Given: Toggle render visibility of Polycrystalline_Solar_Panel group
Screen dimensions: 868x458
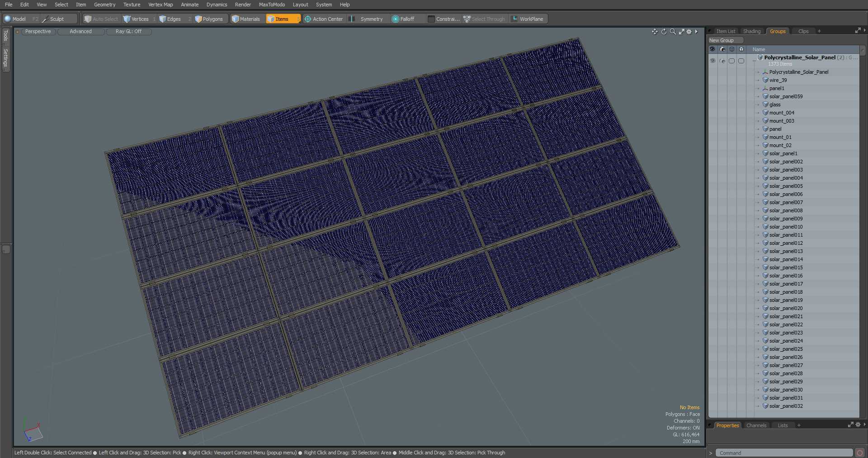Looking at the screenshot, I should point(722,61).
